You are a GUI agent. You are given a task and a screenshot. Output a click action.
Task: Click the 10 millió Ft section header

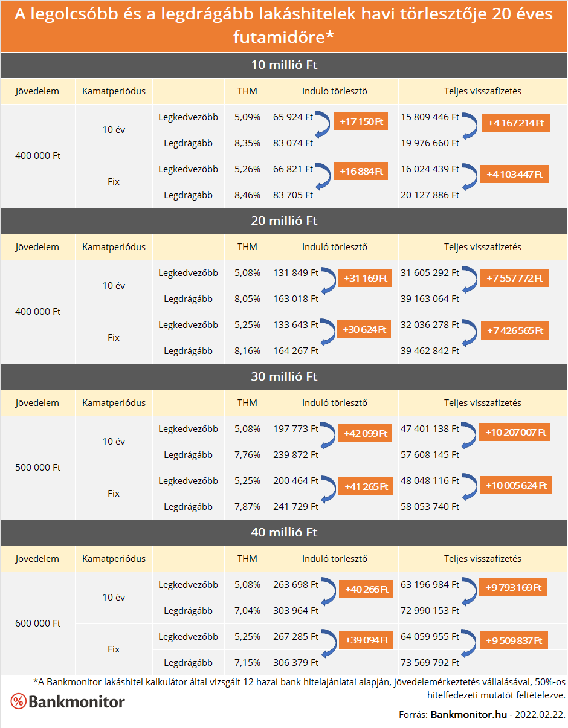pyautogui.click(x=284, y=65)
